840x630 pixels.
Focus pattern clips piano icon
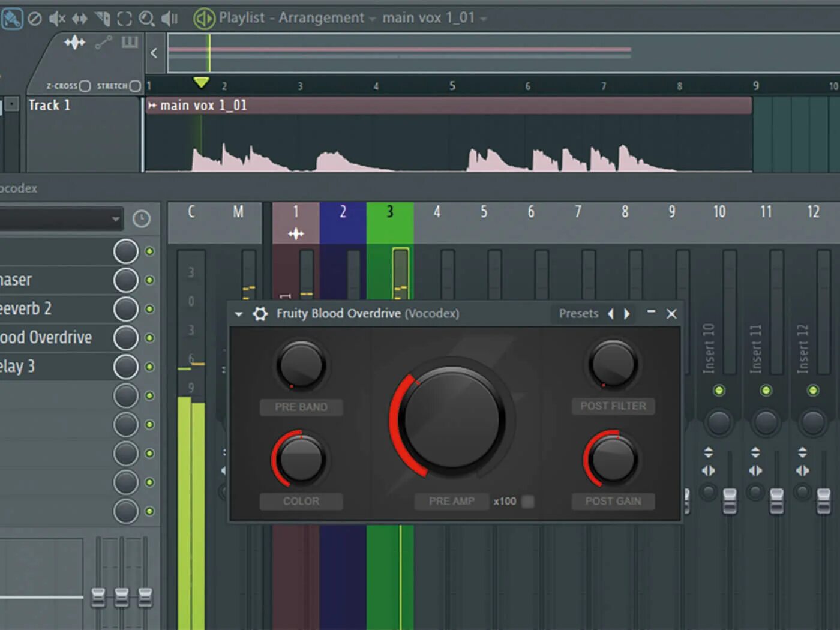pyautogui.click(x=130, y=42)
